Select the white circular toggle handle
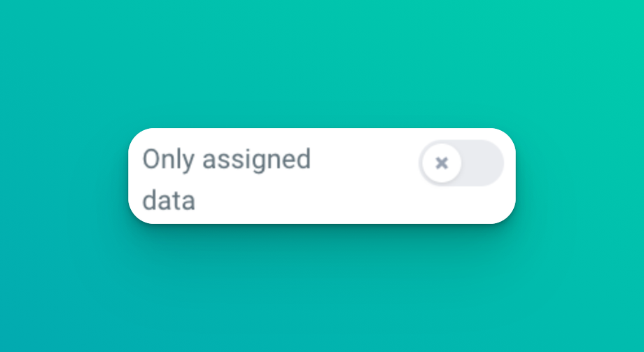 (442, 163)
